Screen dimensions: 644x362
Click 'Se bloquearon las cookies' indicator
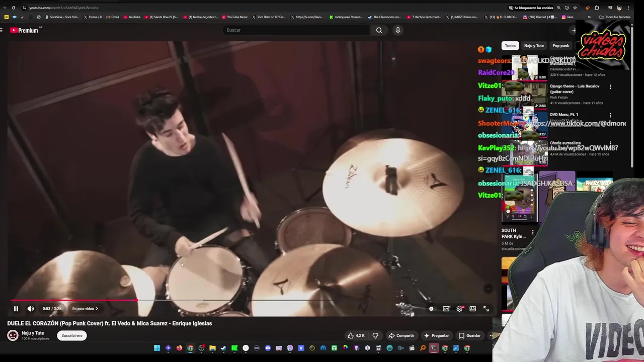pos(531,8)
